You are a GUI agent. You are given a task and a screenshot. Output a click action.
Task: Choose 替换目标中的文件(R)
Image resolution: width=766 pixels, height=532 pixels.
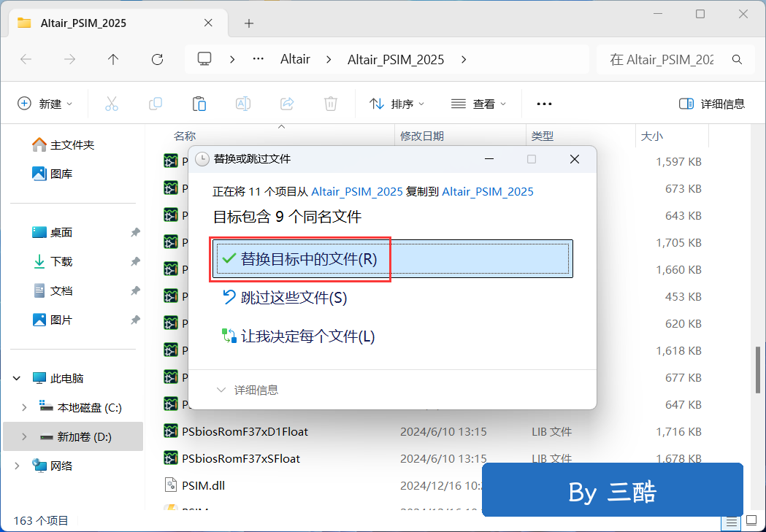[393, 258]
